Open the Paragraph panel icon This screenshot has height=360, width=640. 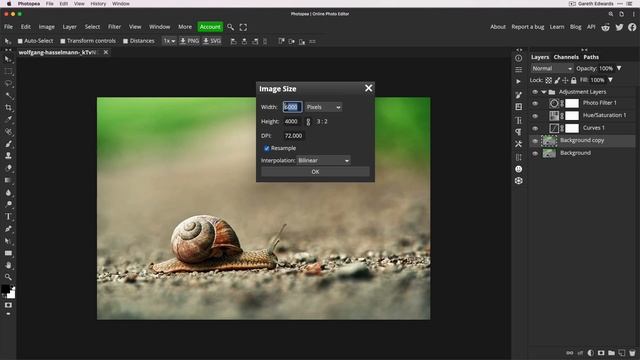(519, 132)
